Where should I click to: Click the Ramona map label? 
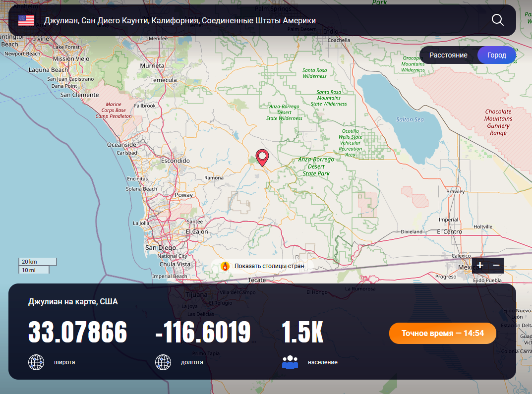coord(214,177)
